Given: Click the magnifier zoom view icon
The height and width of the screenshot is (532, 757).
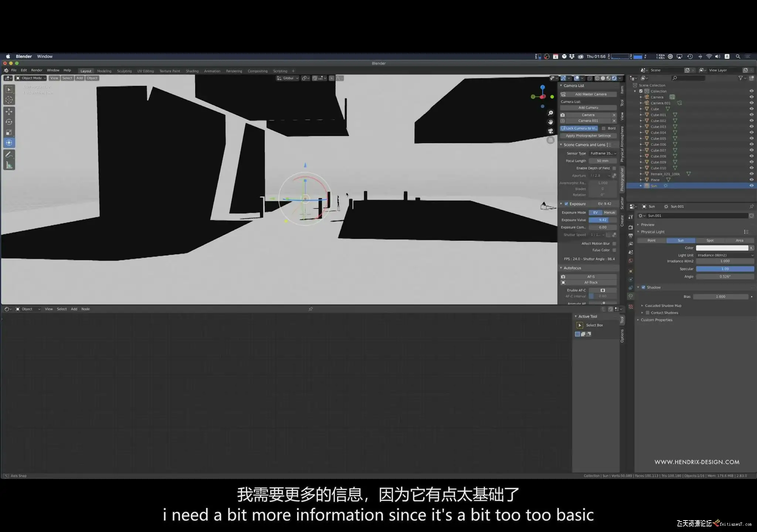Looking at the screenshot, I should pyautogui.click(x=550, y=113).
